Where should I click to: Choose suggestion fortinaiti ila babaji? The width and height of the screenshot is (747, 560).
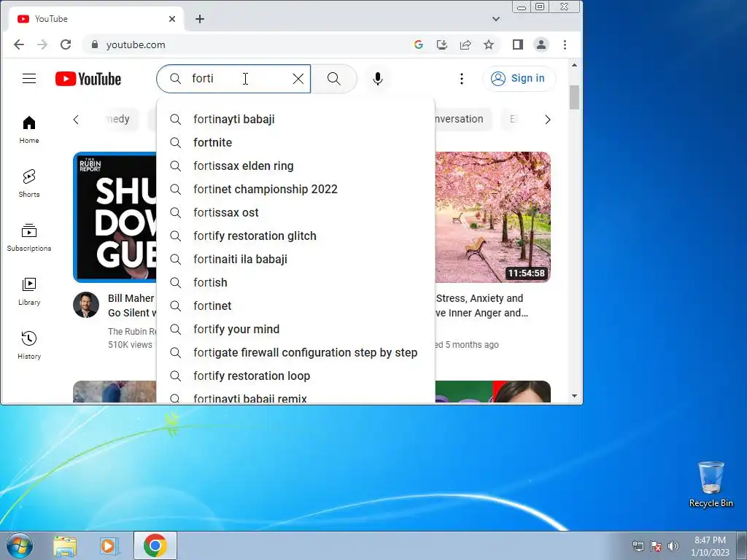[295, 259]
